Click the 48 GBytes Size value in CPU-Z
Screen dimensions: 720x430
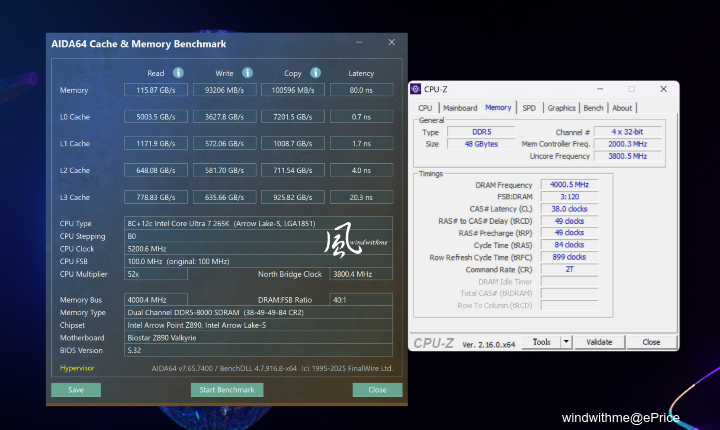pos(481,144)
